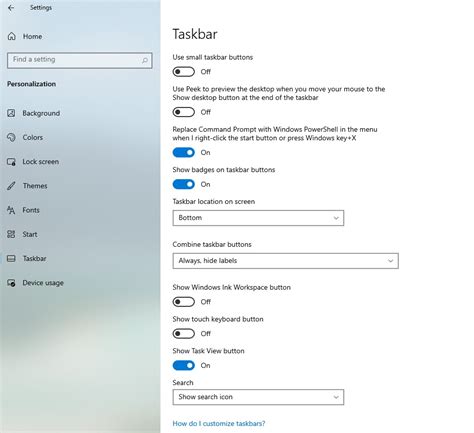Open Start settings page
474x433 pixels.
[x=30, y=234]
